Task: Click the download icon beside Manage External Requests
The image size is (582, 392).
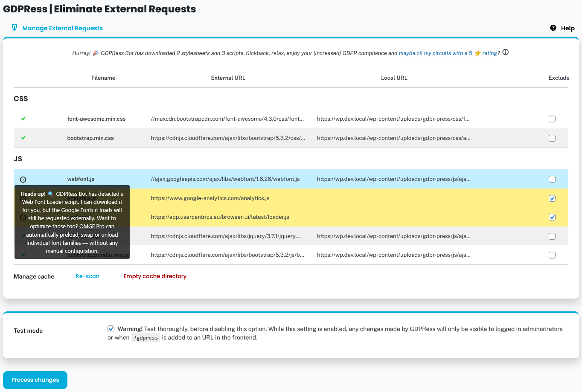Action: pos(15,28)
